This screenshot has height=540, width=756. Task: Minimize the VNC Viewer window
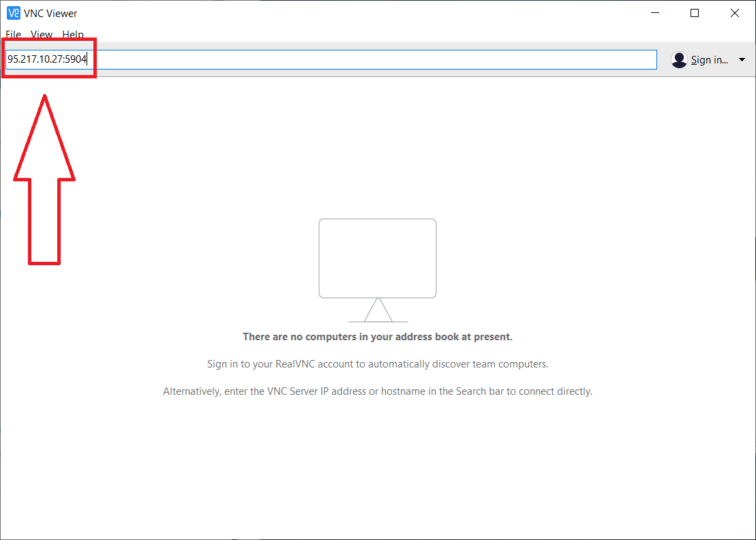tap(655, 13)
